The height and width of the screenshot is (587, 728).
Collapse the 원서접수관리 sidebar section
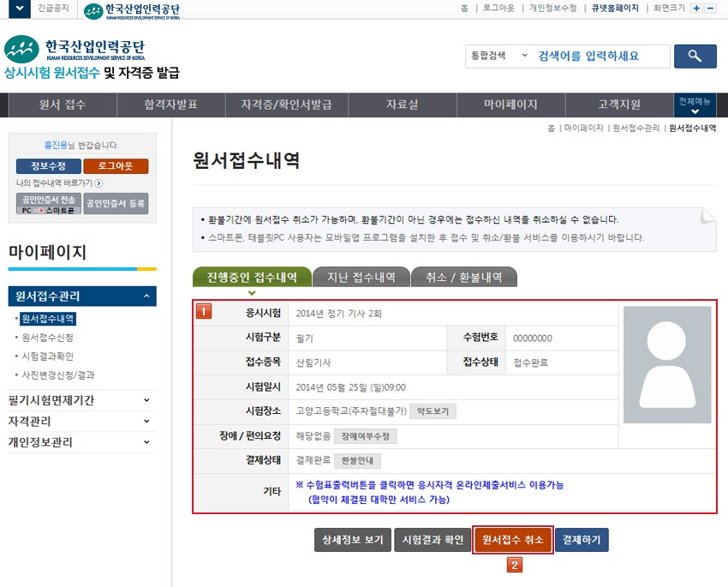146,296
